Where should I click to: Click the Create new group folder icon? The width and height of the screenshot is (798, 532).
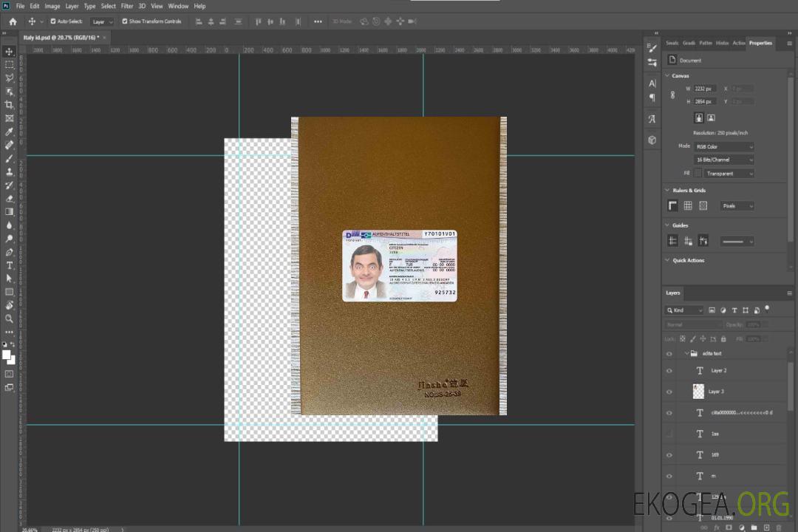tap(754, 528)
